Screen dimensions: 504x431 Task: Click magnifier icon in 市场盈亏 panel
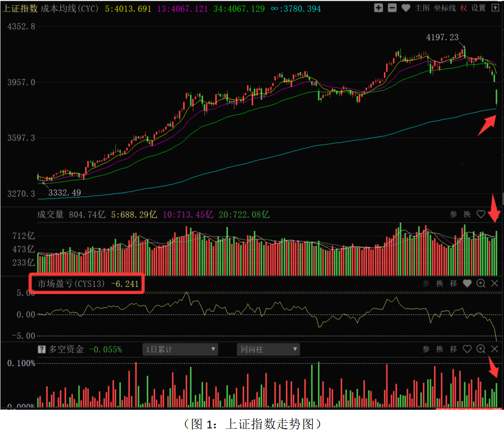click(481, 284)
